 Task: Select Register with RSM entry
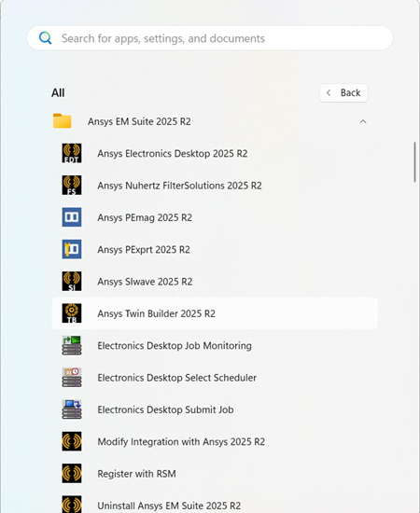point(215,474)
